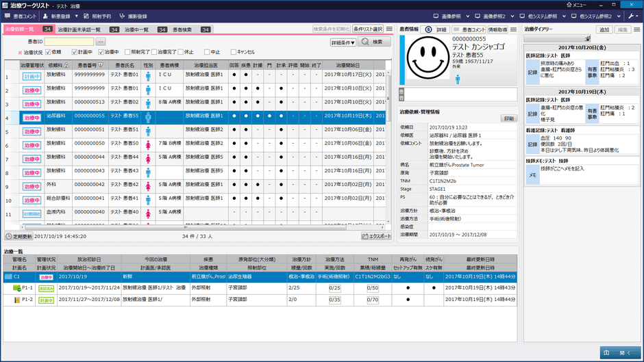The height and width of the screenshot is (362, 644).
Task: Uncheck the 依頼 status checkbox
Action: [x=48, y=52]
